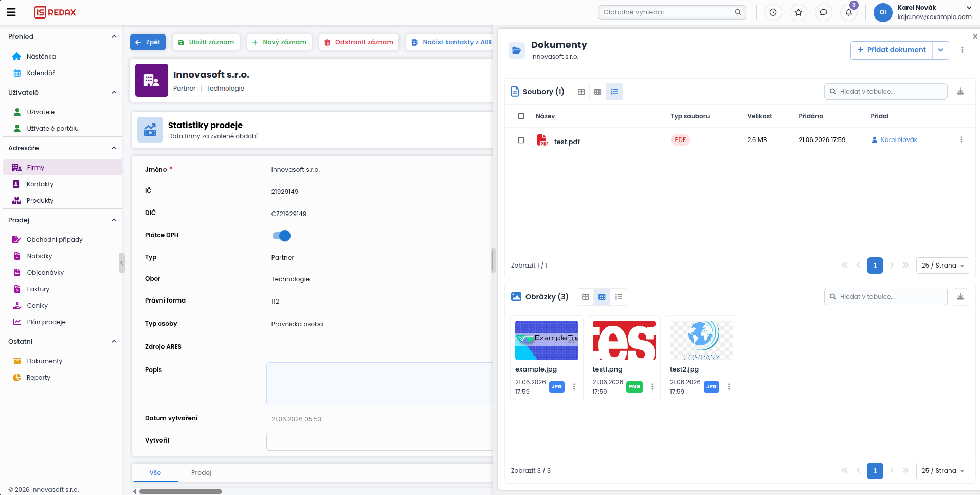Open test1.png thumbnail
The image size is (980, 495).
click(x=624, y=340)
